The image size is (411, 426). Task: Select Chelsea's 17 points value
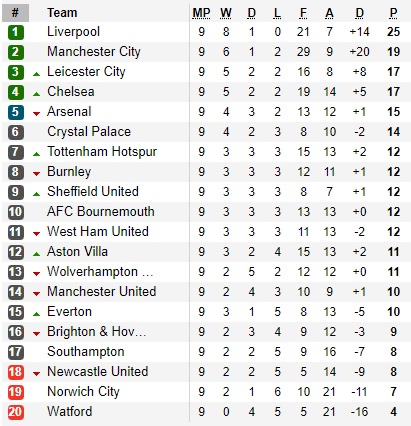[394, 92]
